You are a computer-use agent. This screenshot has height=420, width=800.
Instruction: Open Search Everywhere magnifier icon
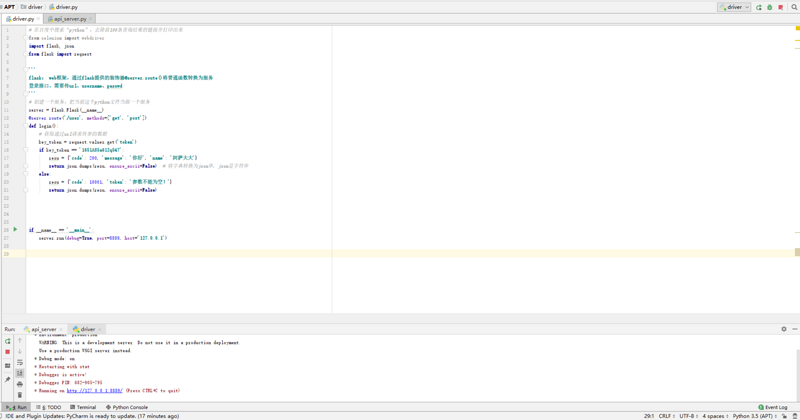794,7
